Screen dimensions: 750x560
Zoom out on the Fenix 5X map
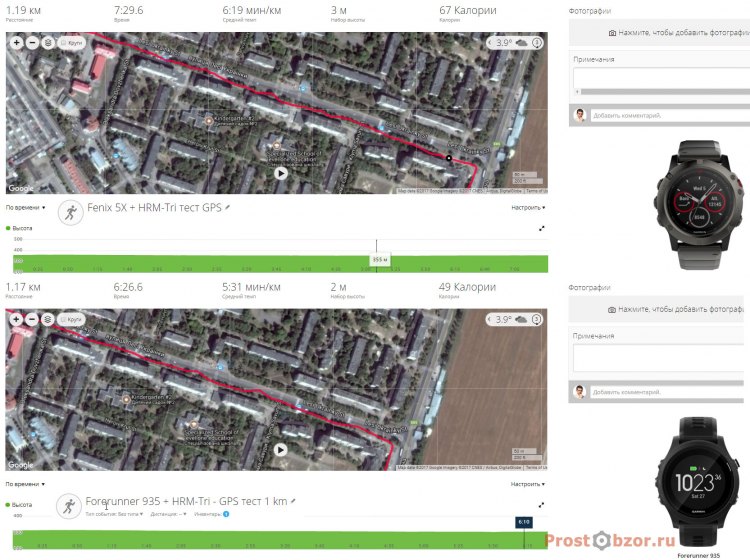coord(32,43)
